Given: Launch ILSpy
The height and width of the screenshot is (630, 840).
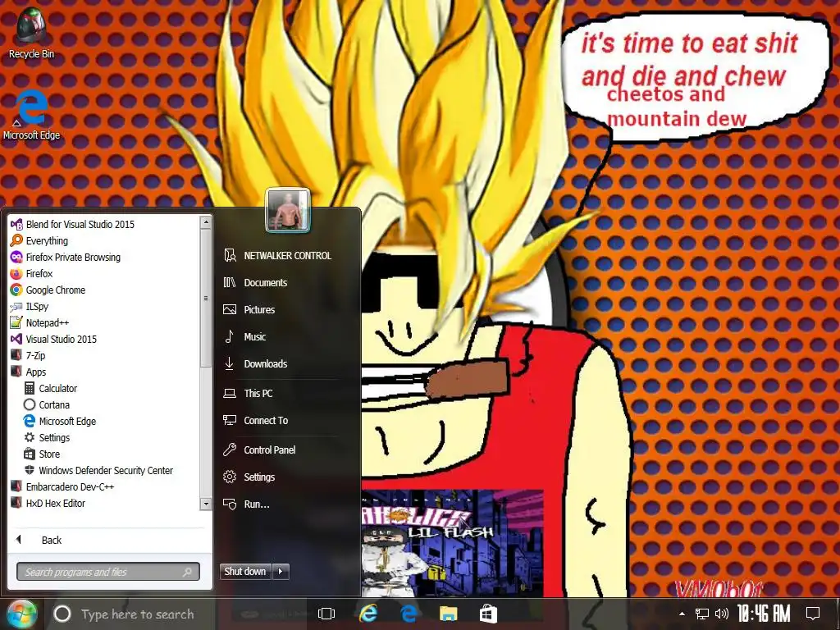Looking at the screenshot, I should [x=30, y=307].
